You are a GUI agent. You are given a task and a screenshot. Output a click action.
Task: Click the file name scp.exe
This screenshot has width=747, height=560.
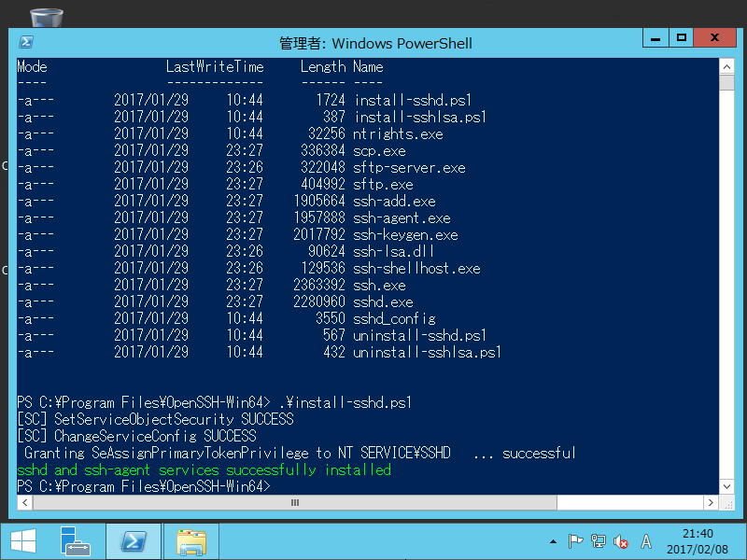[380, 150]
